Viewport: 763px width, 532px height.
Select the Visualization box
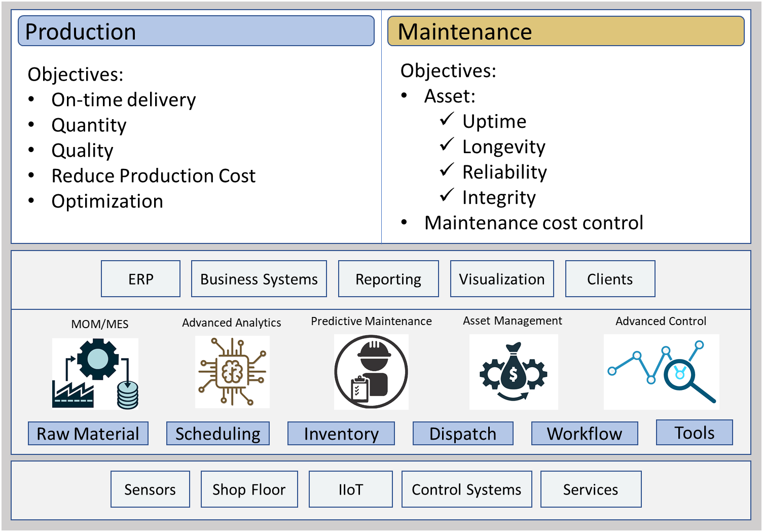502,279
